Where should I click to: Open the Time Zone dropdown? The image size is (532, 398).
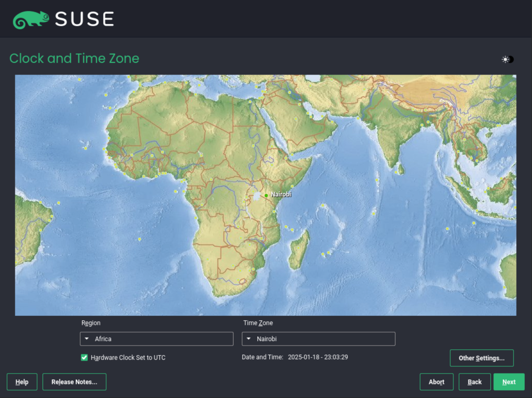tap(318, 339)
